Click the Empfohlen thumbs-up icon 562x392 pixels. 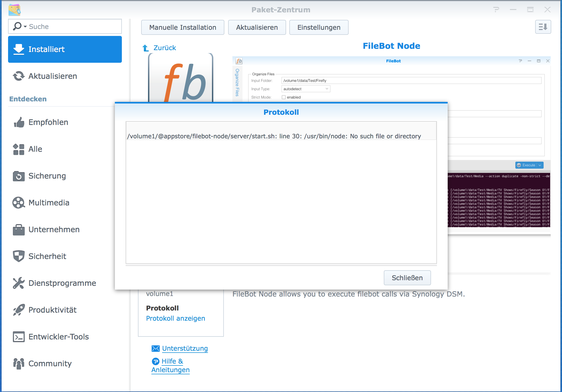[x=19, y=122]
